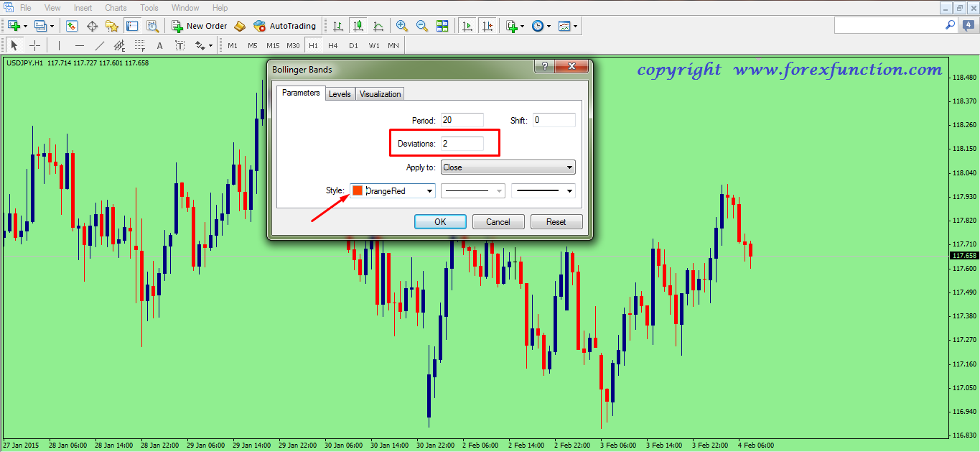Open the Charts menu
980x452 pixels.
116,8
